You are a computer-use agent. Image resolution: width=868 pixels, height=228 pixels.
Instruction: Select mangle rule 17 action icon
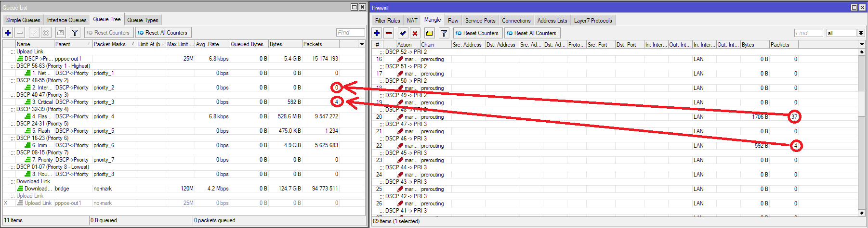(400, 74)
